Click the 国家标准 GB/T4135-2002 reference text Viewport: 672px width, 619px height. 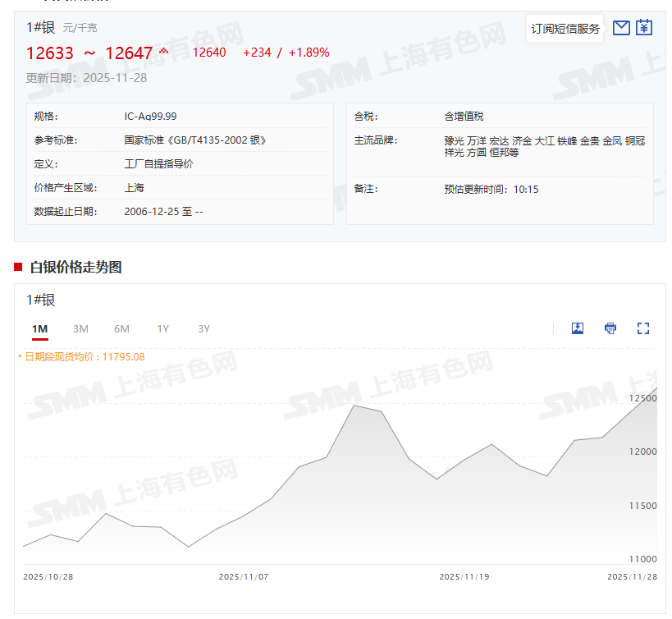(x=195, y=140)
